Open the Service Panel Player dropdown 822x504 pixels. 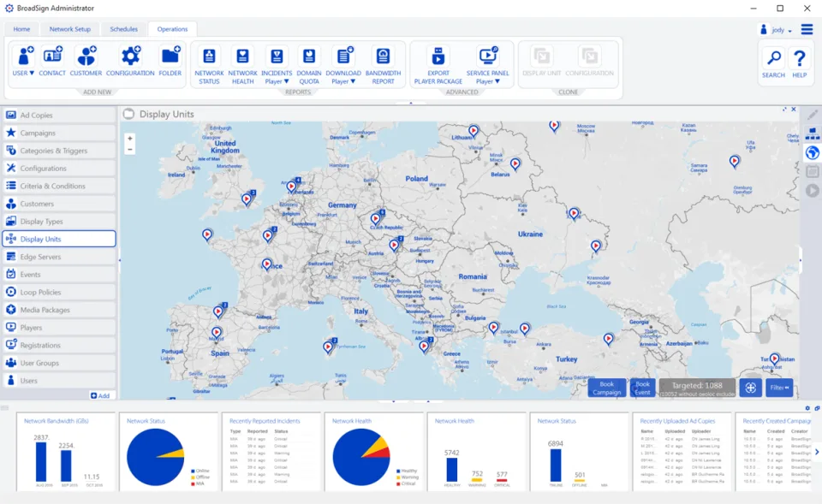[x=487, y=65]
